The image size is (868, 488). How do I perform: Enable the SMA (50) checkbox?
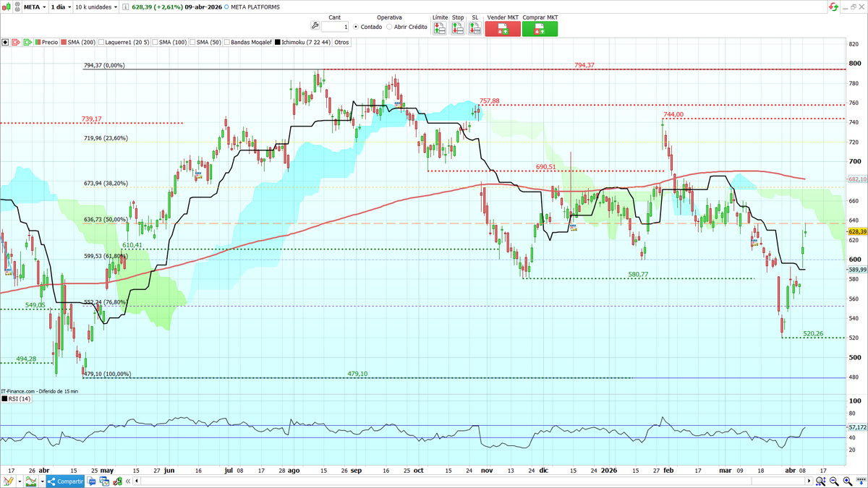tap(192, 42)
